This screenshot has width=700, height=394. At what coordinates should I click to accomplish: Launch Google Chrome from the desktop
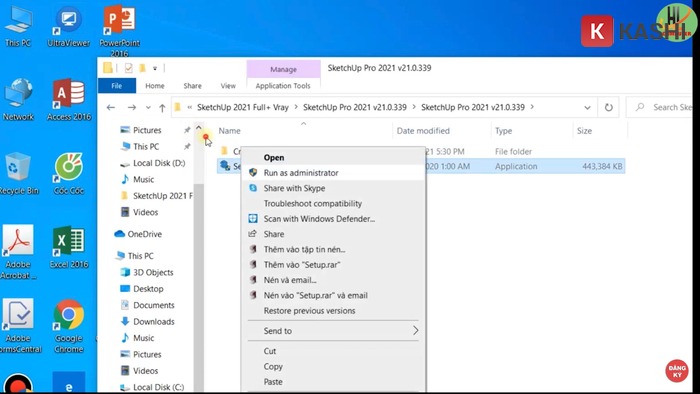[x=68, y=326]
